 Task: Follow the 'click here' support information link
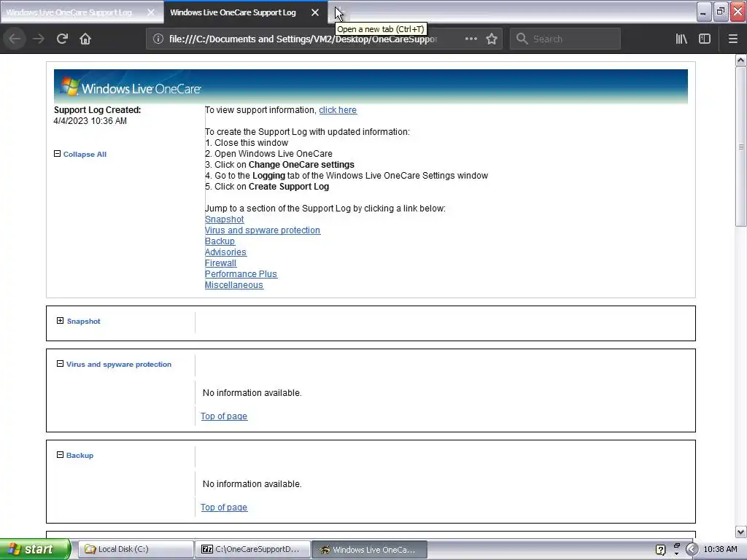click(338, 110)
